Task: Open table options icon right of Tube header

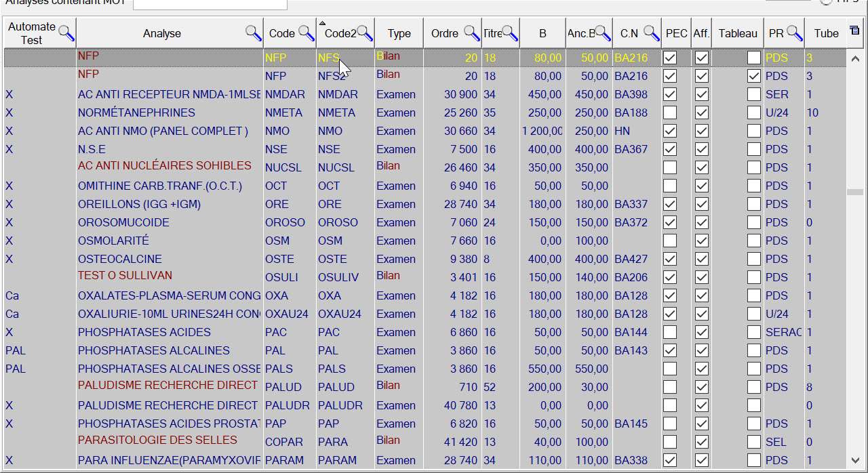Action: 854,30
